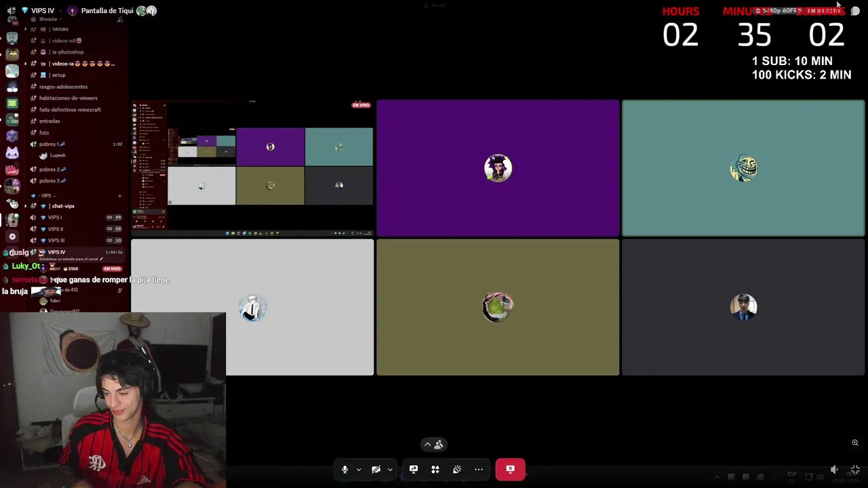This screenshot has height=488, width=868.
Task: Open the chat bubble icon top right
Action: click(855, 11)
